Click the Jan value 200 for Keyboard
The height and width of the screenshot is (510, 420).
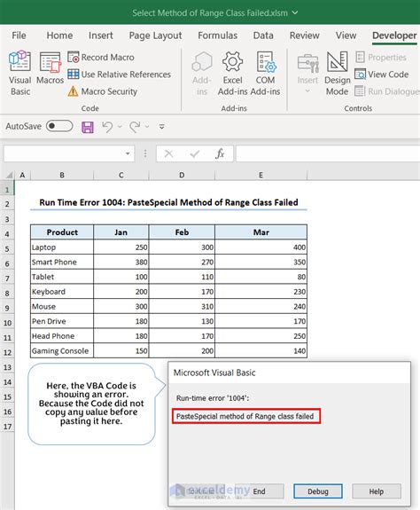coord(121,292)
